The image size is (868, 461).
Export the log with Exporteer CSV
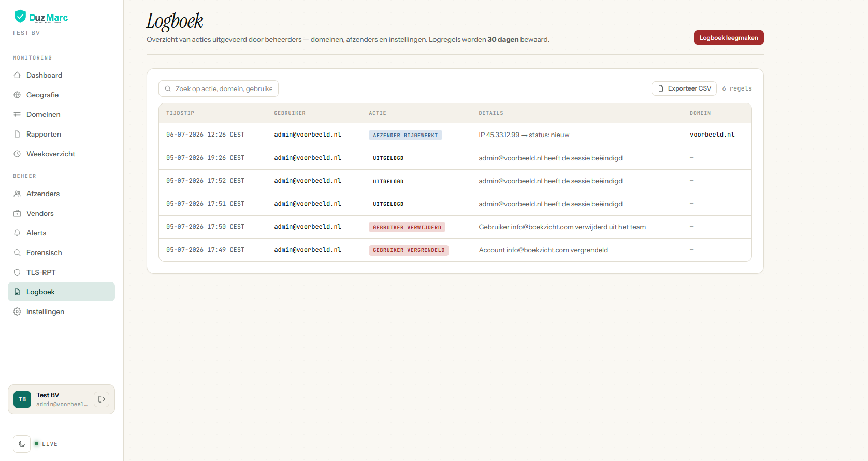[x=684, y=88]
